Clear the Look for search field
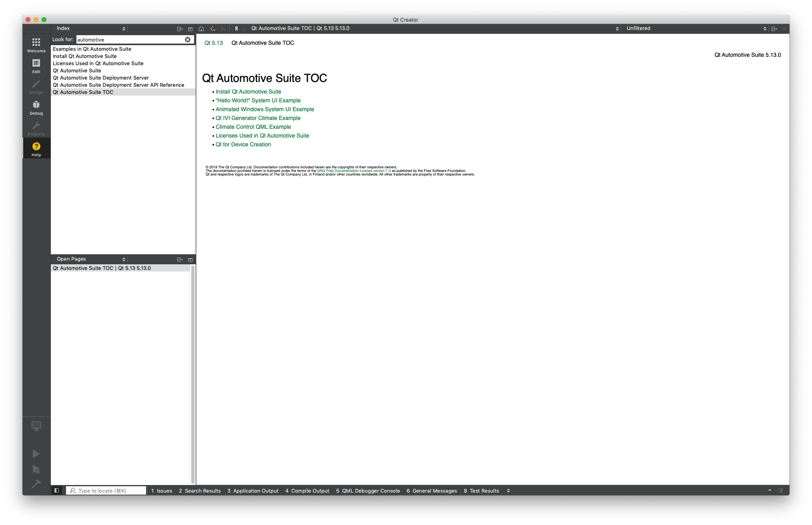This screenshot has height=525, width=812. coord(187,40)
